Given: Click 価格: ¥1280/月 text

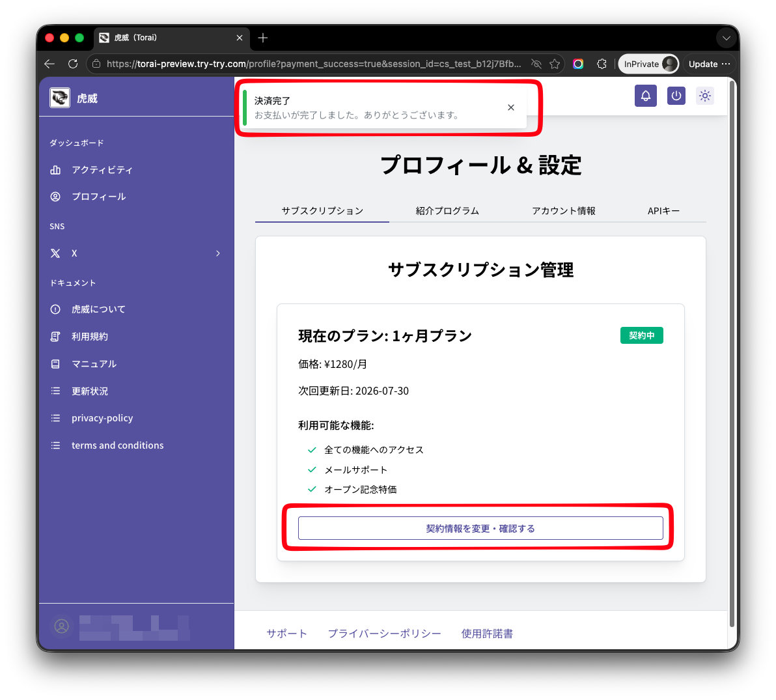Looking at the screenshot, I should pyautogui.click(x=333, y=365).
